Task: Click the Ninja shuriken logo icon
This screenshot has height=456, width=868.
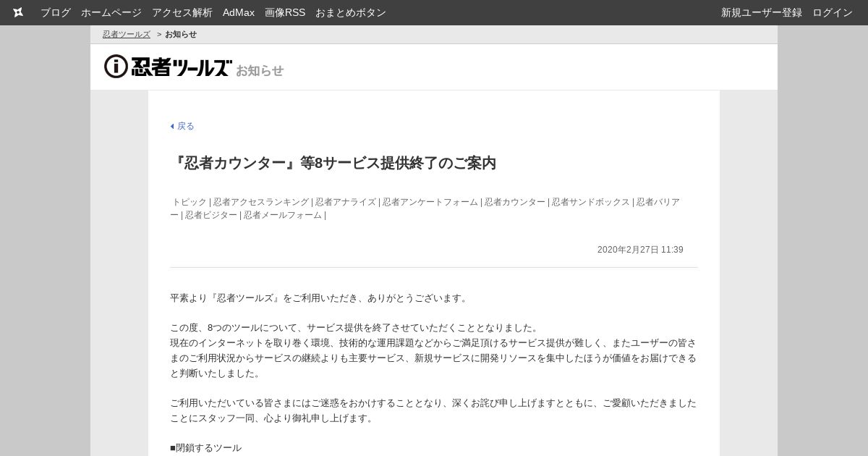Action: tap(18, 12)
